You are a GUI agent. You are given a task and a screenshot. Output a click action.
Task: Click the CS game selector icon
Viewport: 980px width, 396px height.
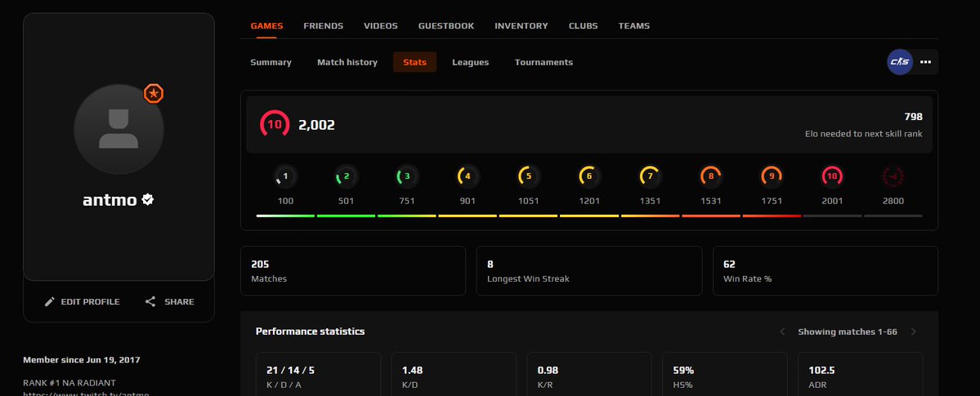click(x=900, y=62)
